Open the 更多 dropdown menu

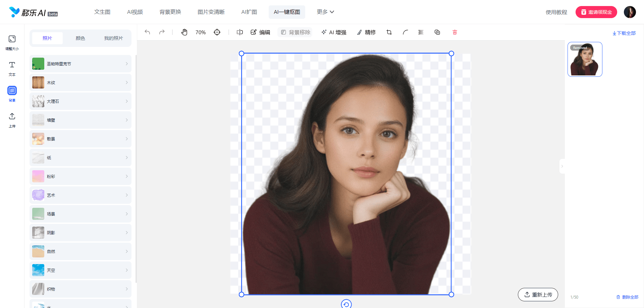[x=325, y=12]
